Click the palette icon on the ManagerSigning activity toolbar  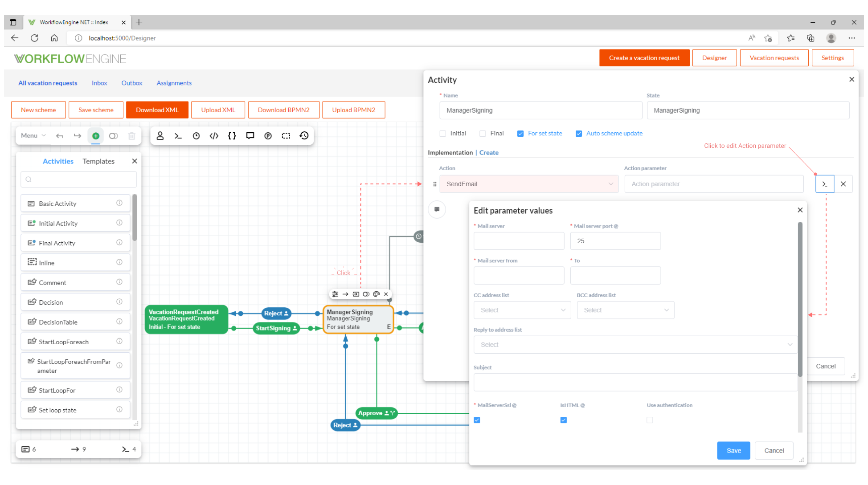[x=377, y=294]
